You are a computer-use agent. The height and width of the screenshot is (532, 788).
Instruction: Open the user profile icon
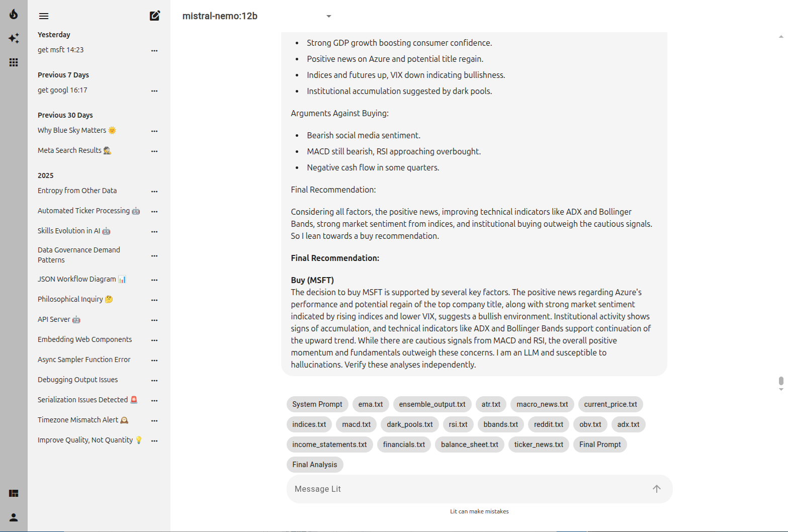pos(14,517)
